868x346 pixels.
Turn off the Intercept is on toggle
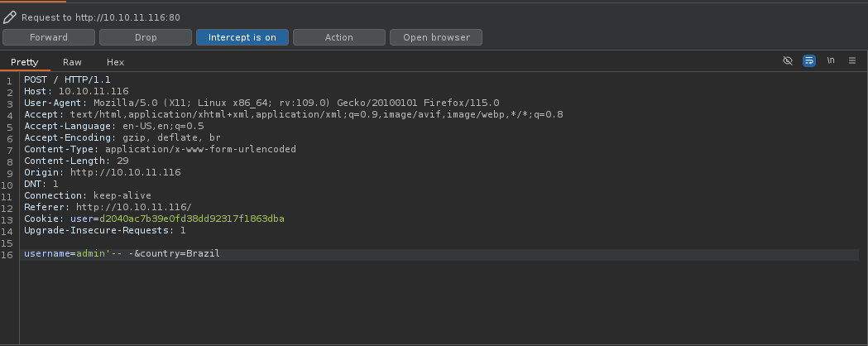(242, 37)
